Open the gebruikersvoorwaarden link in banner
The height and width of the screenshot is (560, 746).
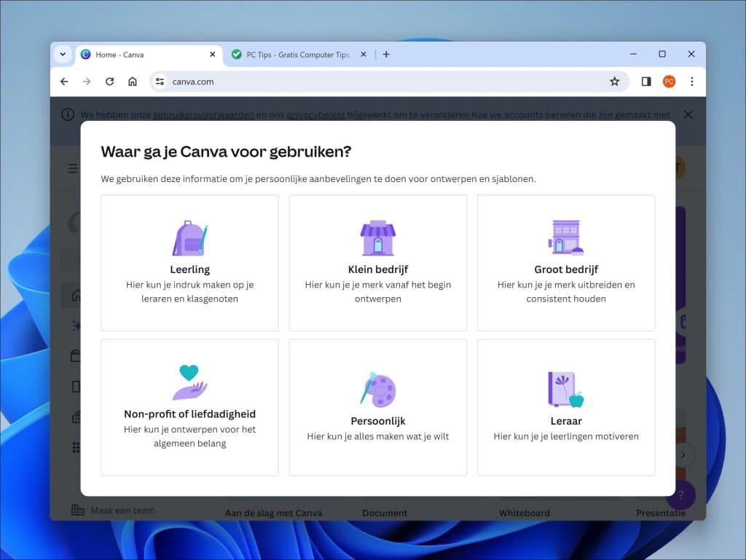203,114
